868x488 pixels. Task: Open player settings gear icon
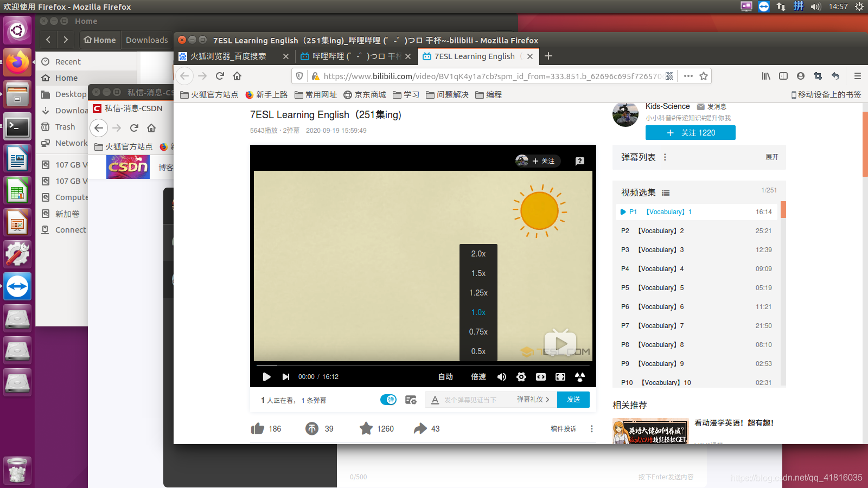[521, 377]
